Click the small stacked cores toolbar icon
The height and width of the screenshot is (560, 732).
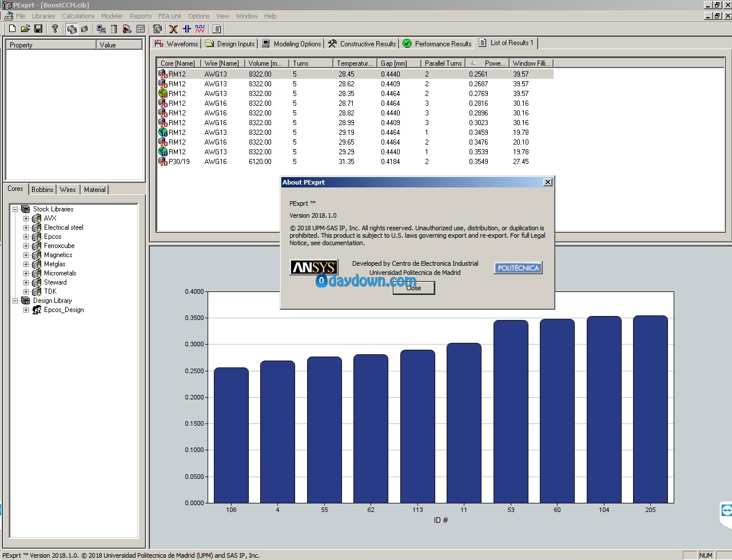85,29
